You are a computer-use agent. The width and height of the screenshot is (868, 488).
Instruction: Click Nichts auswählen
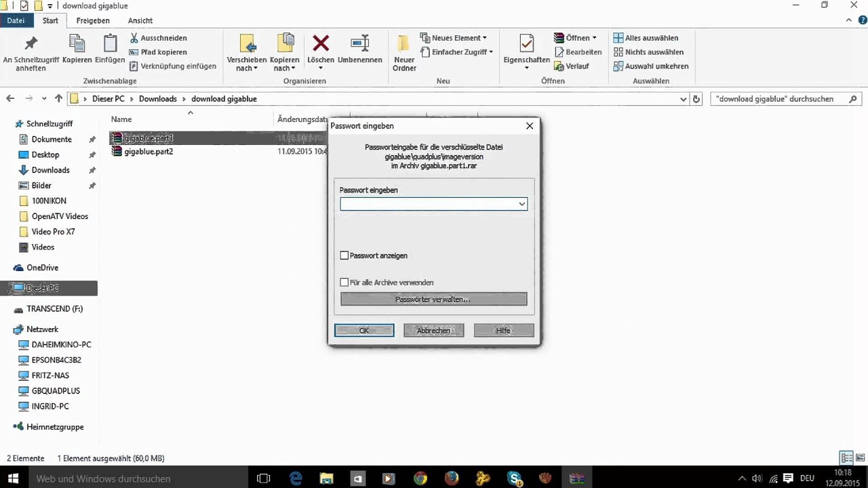648,52
